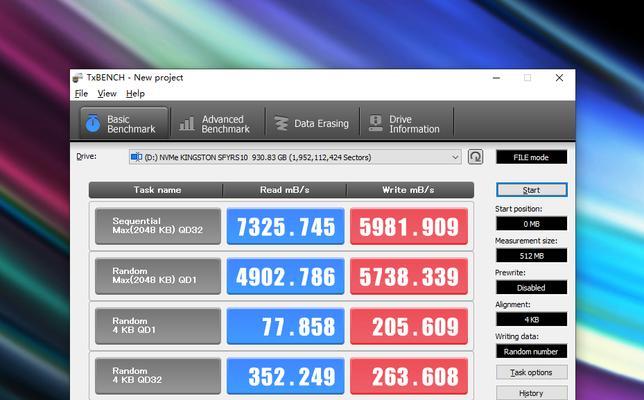This screenshot has height=400, width=644.
Task: Select the Random 4 KB QD32 task
Action: (158, 376)
